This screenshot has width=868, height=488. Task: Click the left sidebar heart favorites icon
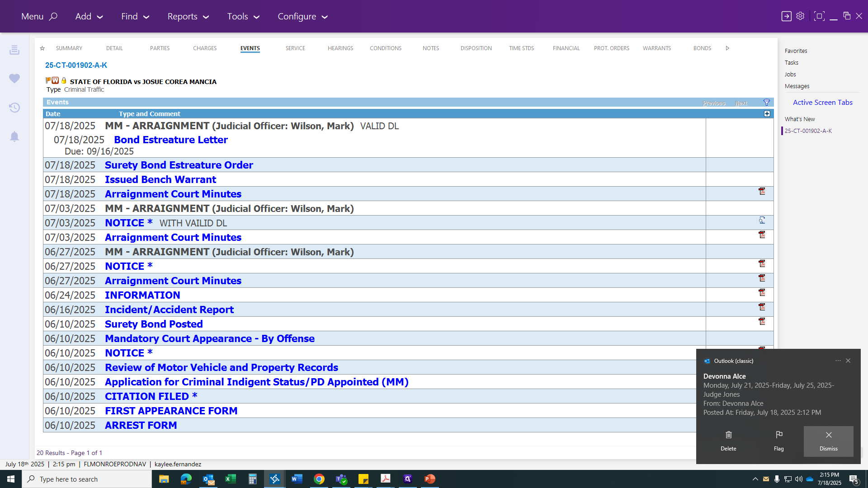[x=14, y=79]
